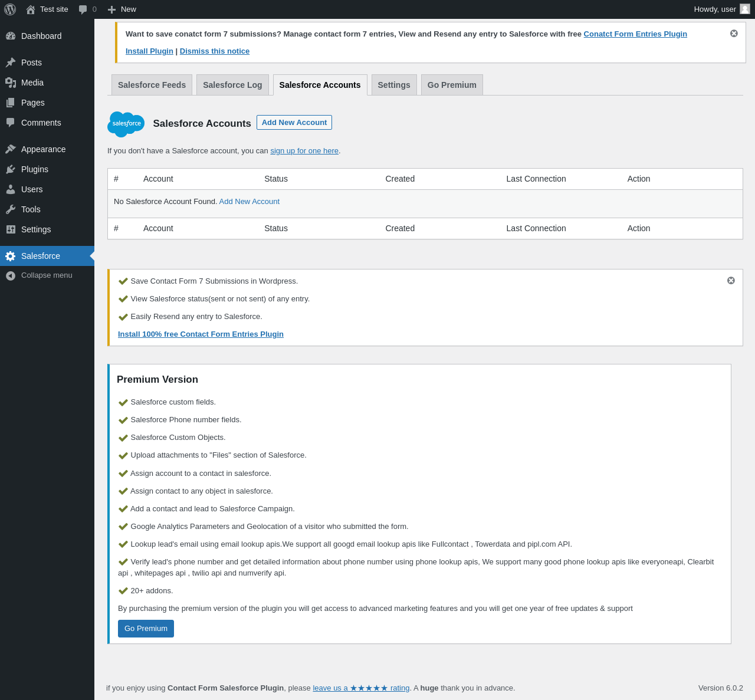Open the Appearance menu in sidebar
This screenshot has height=700, width=755.
click(43, 149)
